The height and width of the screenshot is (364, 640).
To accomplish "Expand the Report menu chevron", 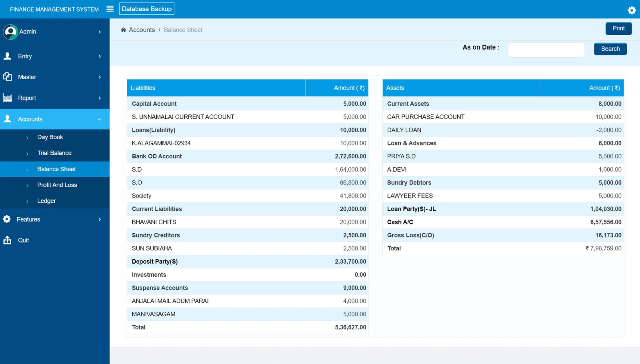I will coord(100,98).
